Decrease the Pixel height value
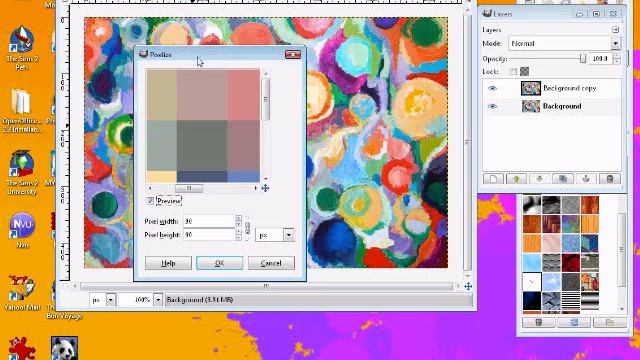This screenshot has width=640, height=360. (238, 238)
